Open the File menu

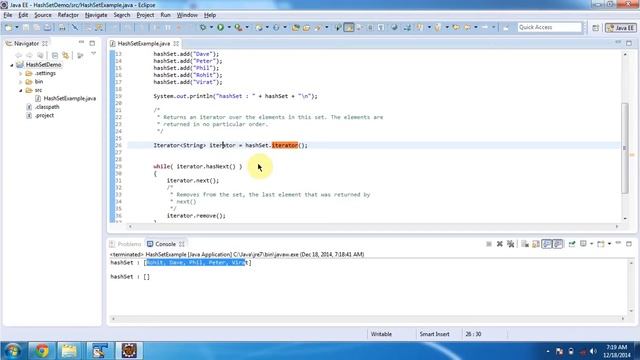pyautogui.click(x=8, y=15)
